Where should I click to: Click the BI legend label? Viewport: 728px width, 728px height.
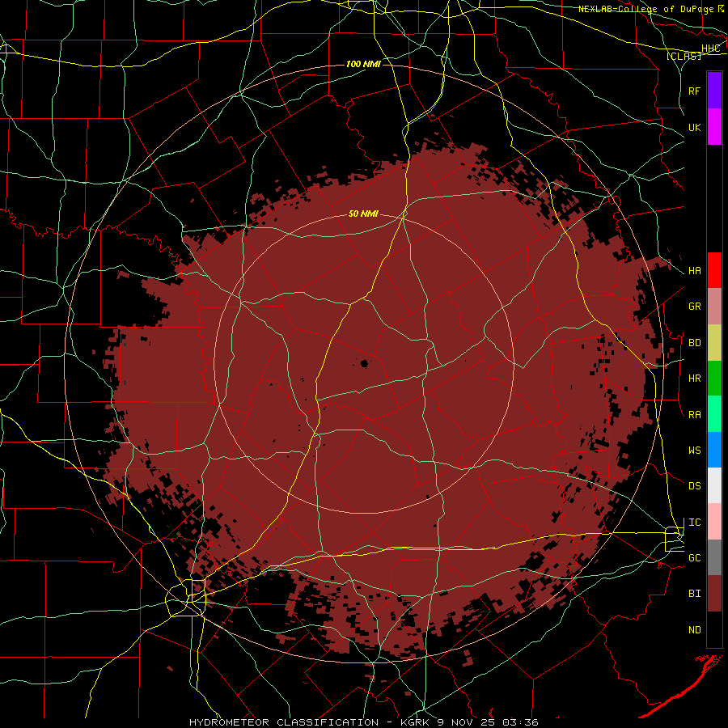[695, 594]
